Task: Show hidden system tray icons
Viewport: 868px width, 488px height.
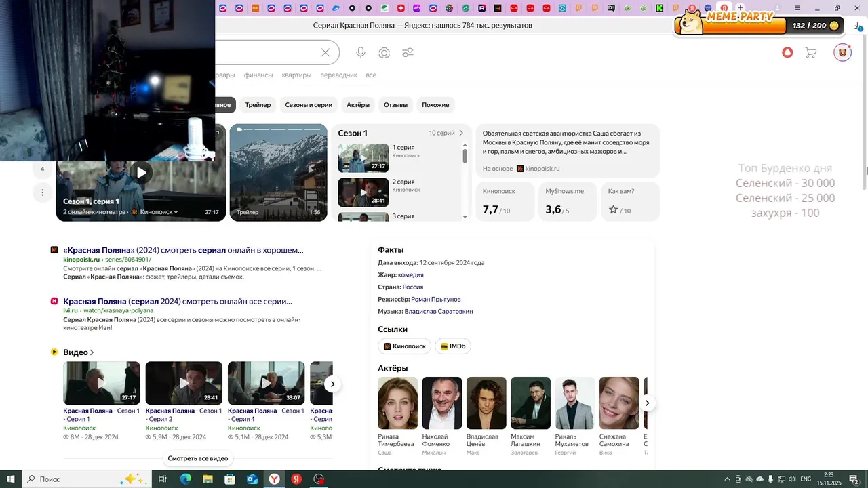Action: point(728,479)
